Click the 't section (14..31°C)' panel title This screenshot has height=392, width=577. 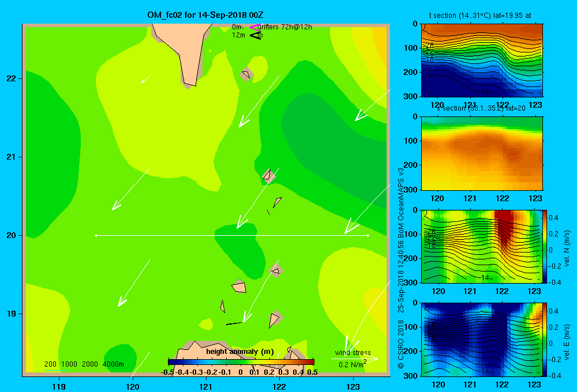[x=480, y=16]
